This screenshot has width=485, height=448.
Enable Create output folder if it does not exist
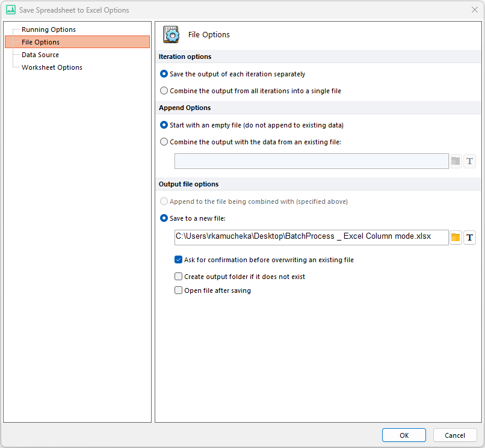(179, 277)
